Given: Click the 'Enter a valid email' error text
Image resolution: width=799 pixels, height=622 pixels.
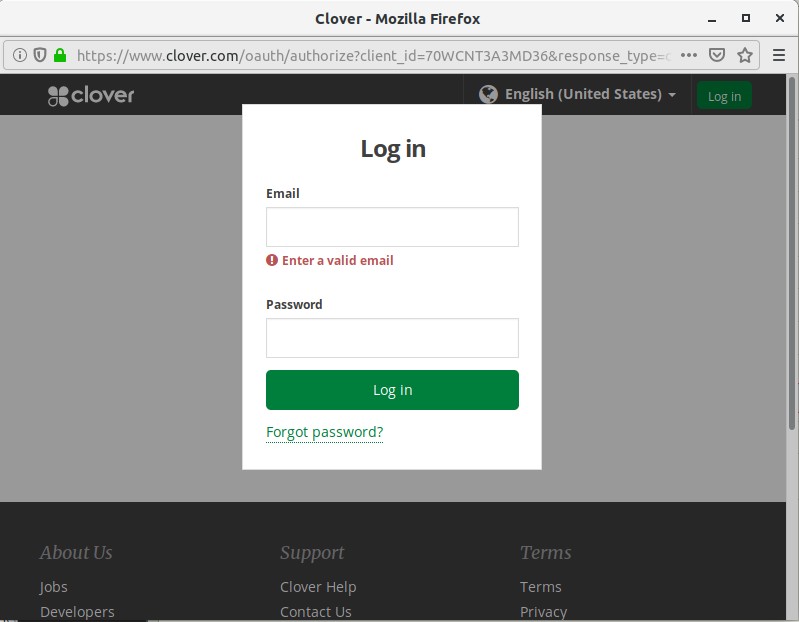Looking at the screenshot, I should (337, 261).
